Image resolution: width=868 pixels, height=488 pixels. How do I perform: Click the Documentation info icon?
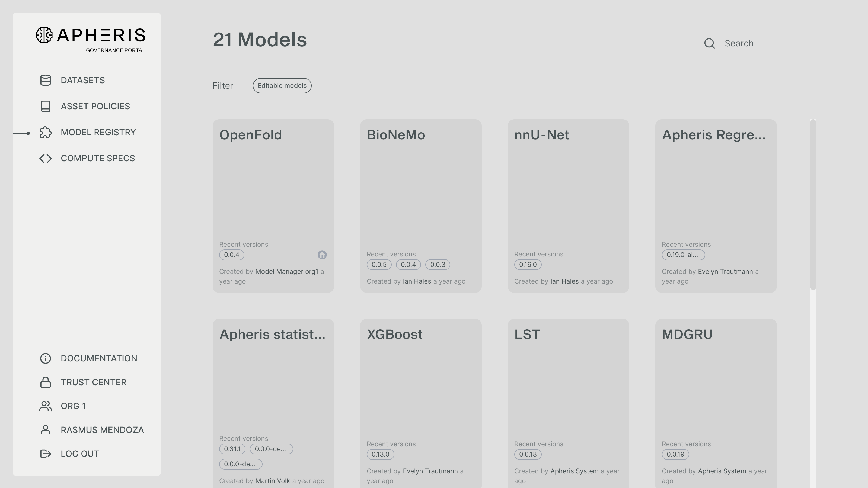coord(46,358)
